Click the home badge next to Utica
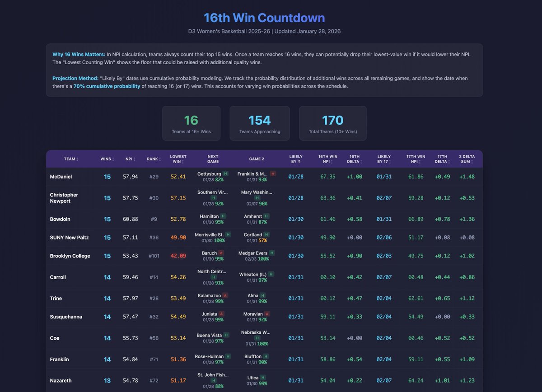 click(263, 378)
